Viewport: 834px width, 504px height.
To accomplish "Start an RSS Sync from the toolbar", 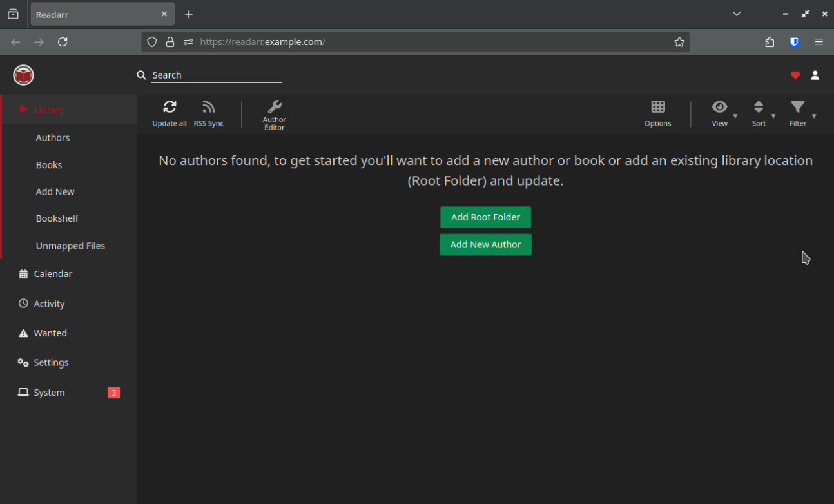I will [208, 108].
